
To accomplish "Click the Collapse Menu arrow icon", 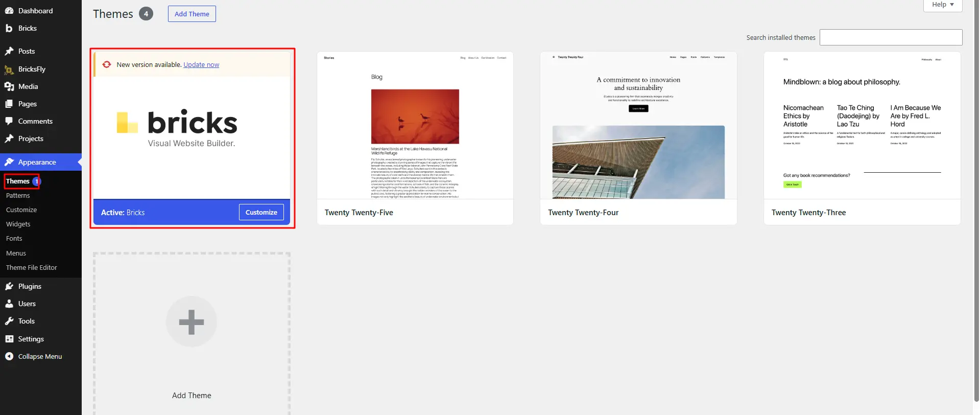I will click(9, 356).
